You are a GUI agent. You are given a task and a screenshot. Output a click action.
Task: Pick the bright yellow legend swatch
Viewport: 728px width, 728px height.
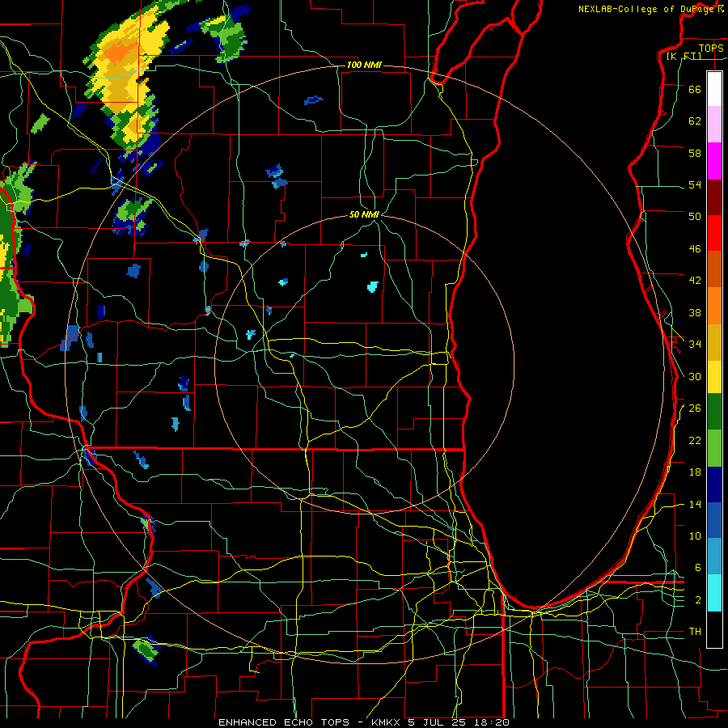714,377
